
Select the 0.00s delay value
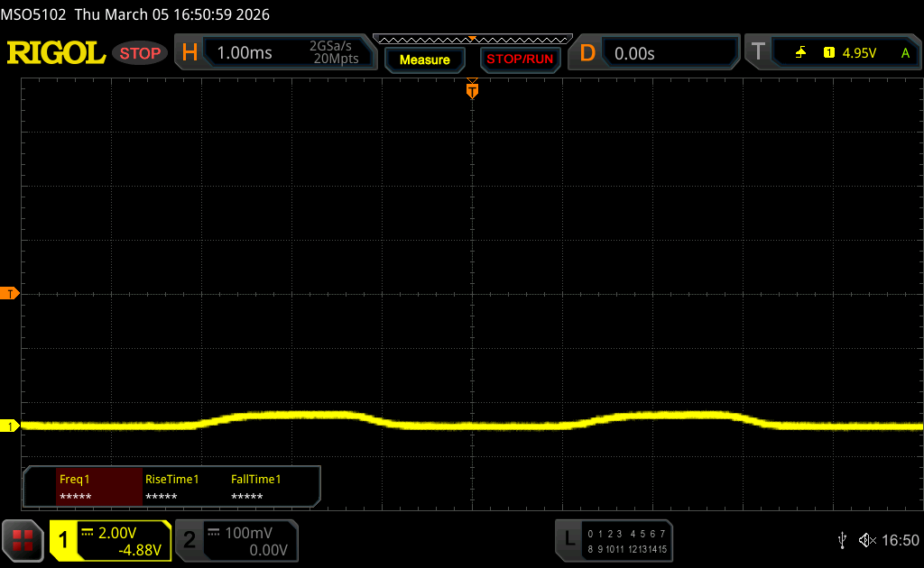tap(634, 53)
